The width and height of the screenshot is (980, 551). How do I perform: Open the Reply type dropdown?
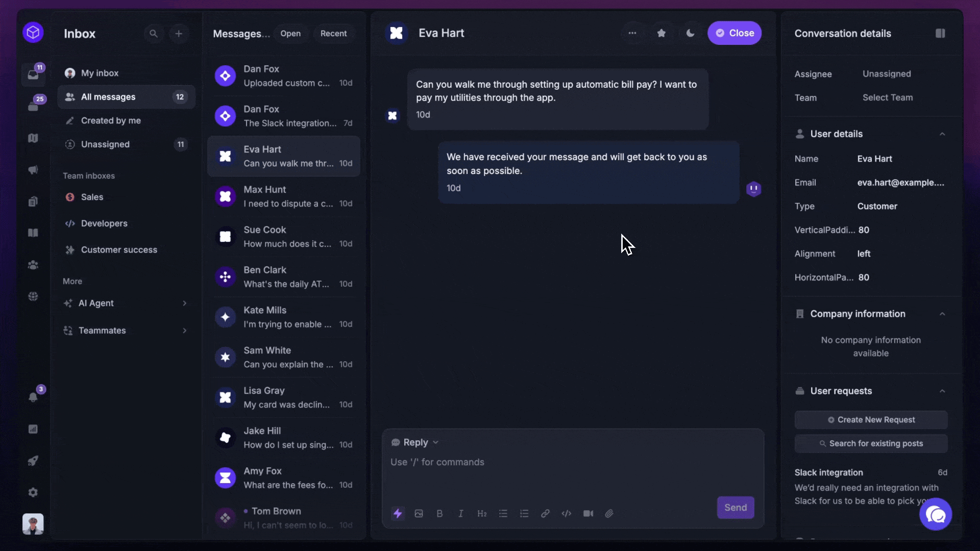coord(415,442)
